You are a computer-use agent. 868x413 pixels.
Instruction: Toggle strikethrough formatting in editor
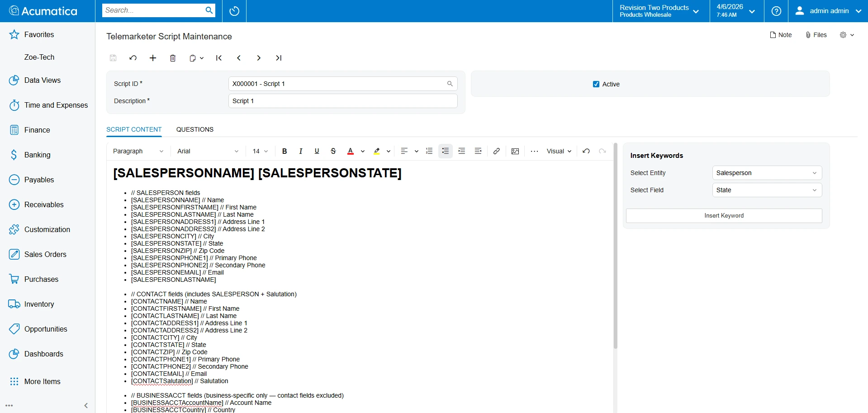click(333, 151)
